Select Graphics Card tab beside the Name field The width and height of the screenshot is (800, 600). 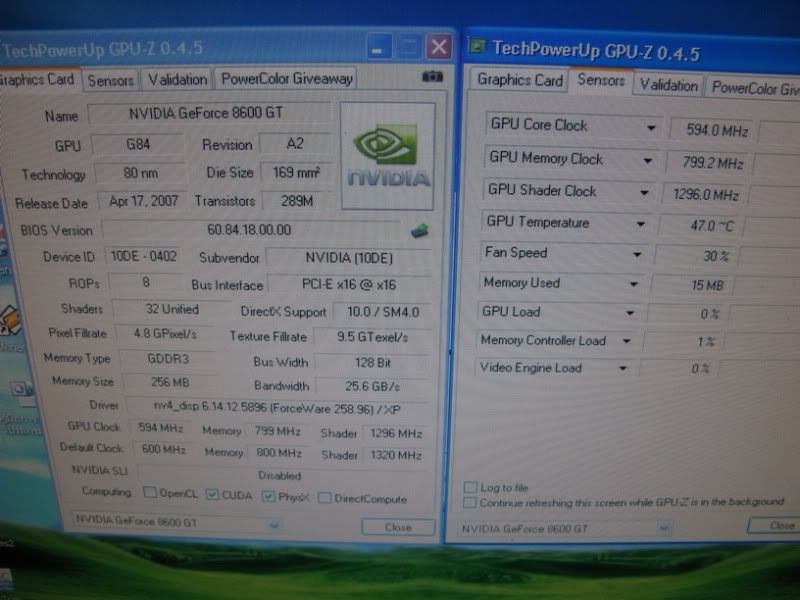pos(37,80)
